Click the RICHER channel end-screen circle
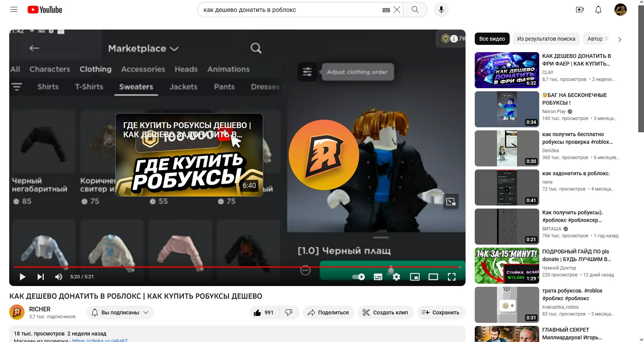Image resolution: width=644 pixels, height=342 pixels. click(x=324, y=155)
